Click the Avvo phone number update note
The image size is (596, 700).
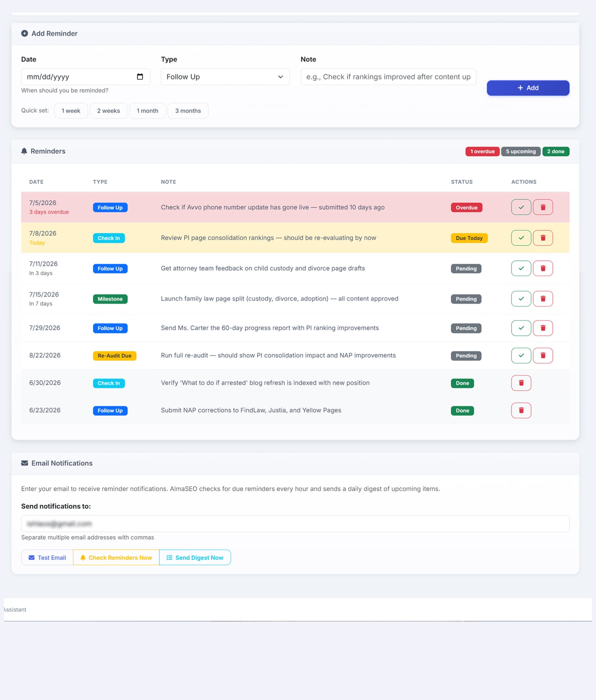[273, 207]
